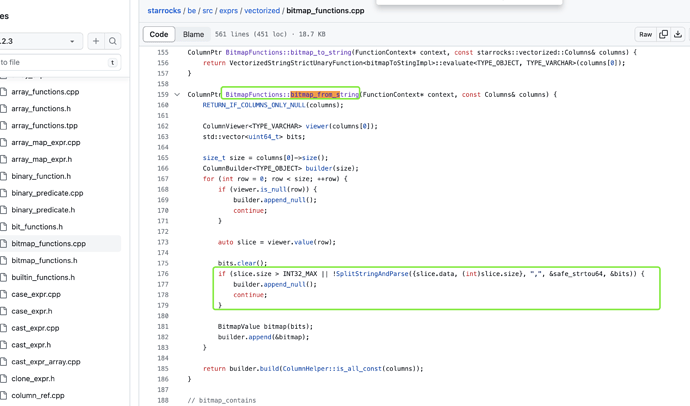Click file icon beside cast_expr.cpp

(4, 328)
